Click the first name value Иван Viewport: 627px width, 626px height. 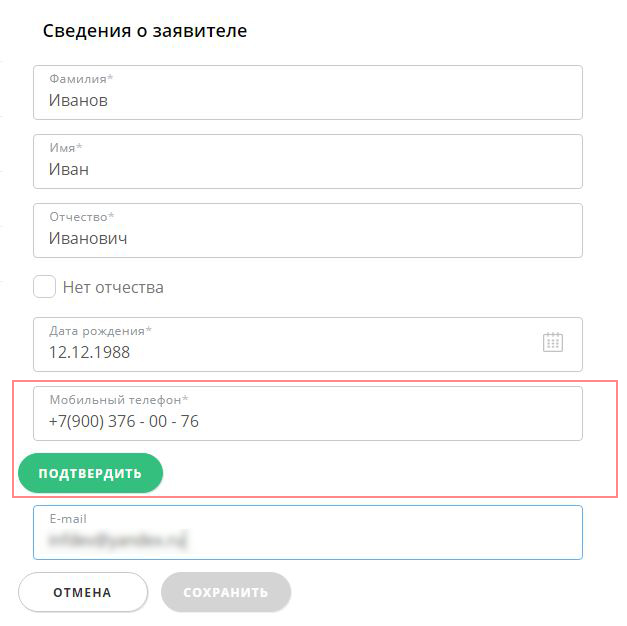pos(69,169)
